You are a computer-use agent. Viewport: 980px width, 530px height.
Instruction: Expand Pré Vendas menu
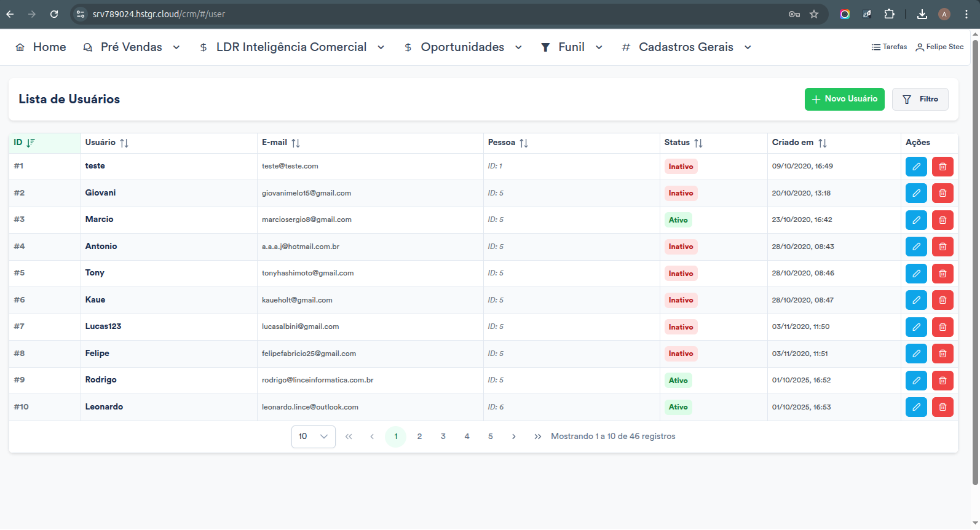coord(132,47)
